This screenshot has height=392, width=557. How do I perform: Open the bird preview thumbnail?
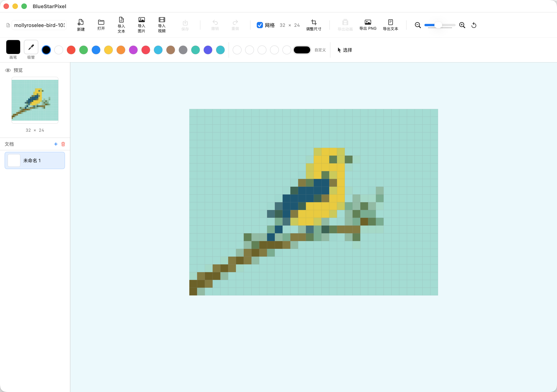pos(35,100)
